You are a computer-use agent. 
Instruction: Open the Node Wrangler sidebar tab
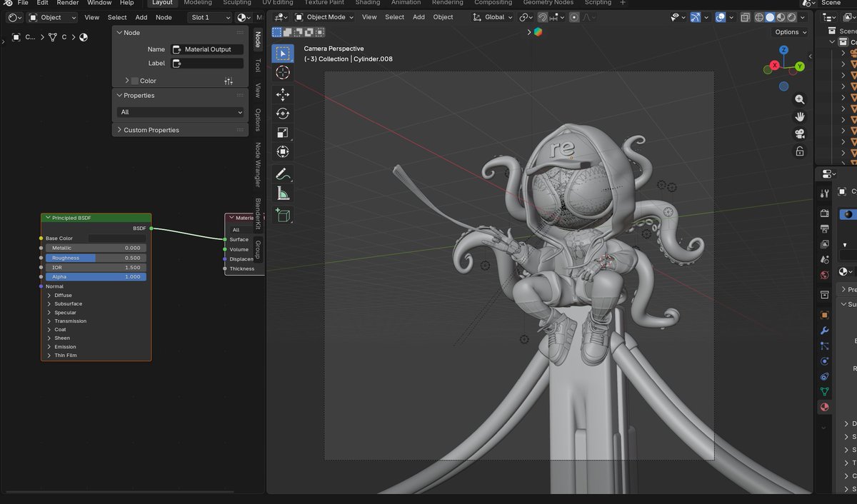coord(258,163)
